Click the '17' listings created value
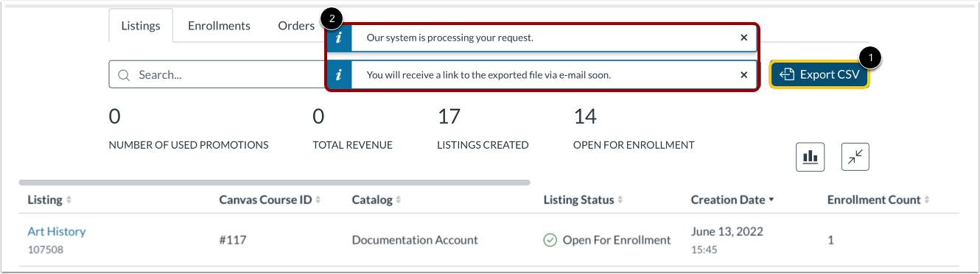Image resolution: width=980 pixels, height=274 pixels. 449,116
